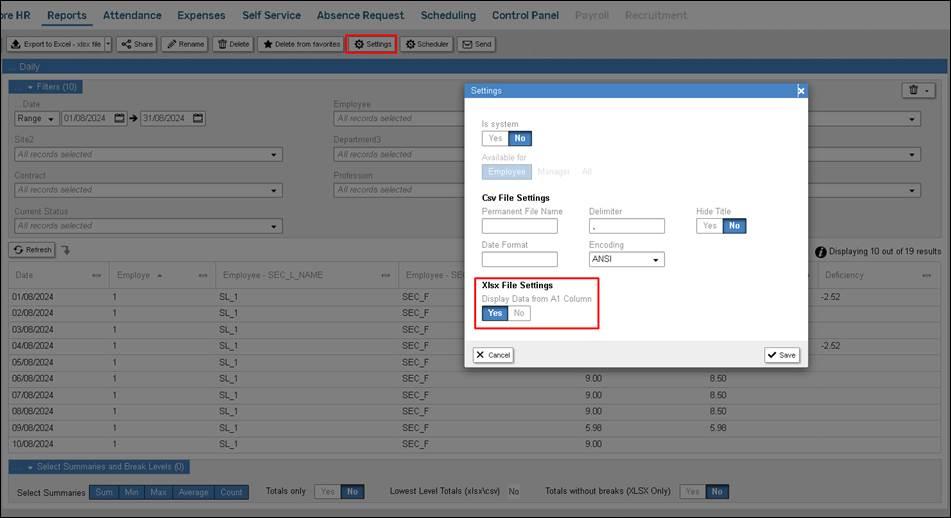The width and height of the screenshot is (951, 518).
Task: Open Employe column options menu
Action: pos(203,275)
